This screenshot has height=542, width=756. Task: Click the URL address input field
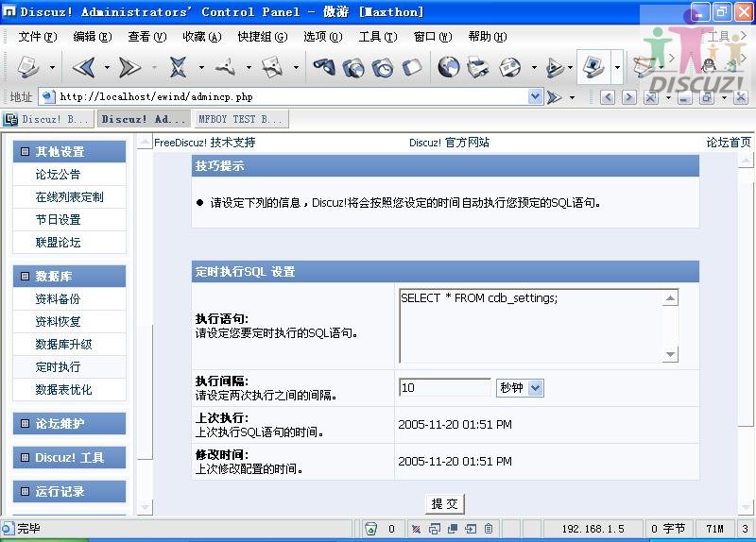pos(292,97)
